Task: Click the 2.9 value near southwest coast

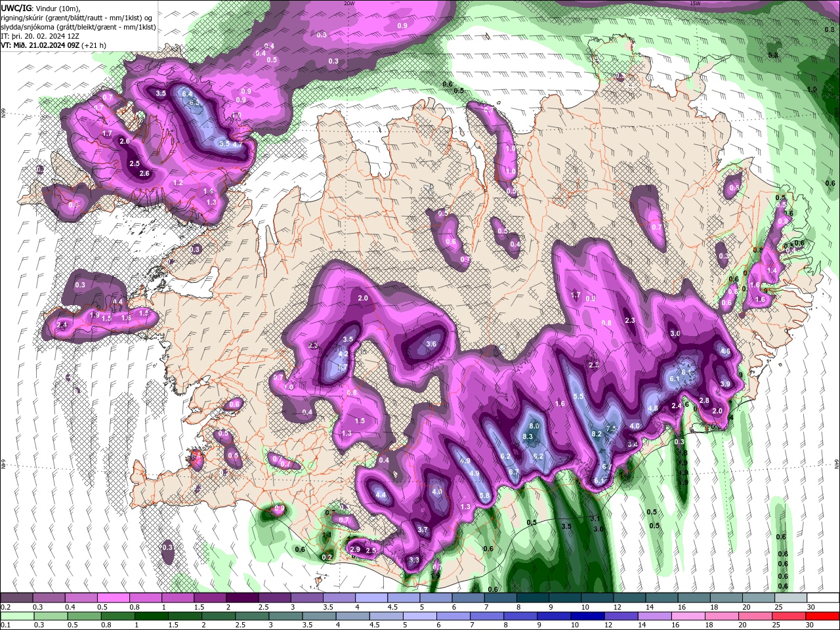Action: pos(356,549)
